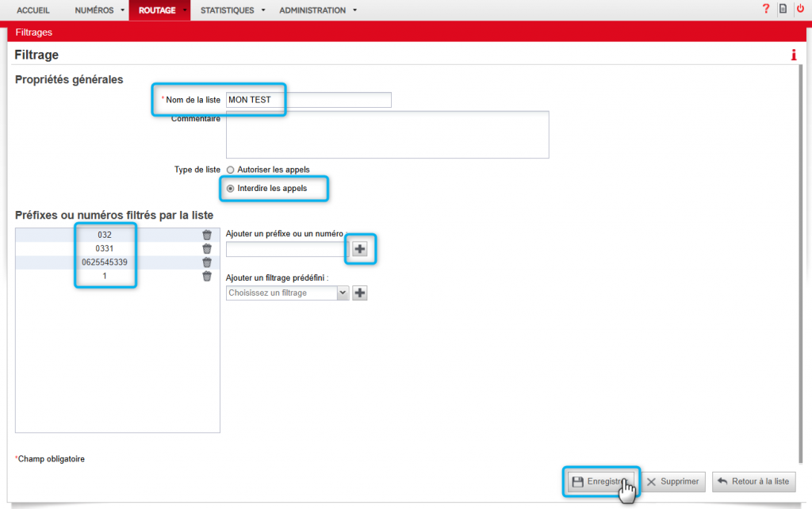Viewport: 812px width, 509px height.
Task: Show info via red 'i' icon
Action: point(793,55)
